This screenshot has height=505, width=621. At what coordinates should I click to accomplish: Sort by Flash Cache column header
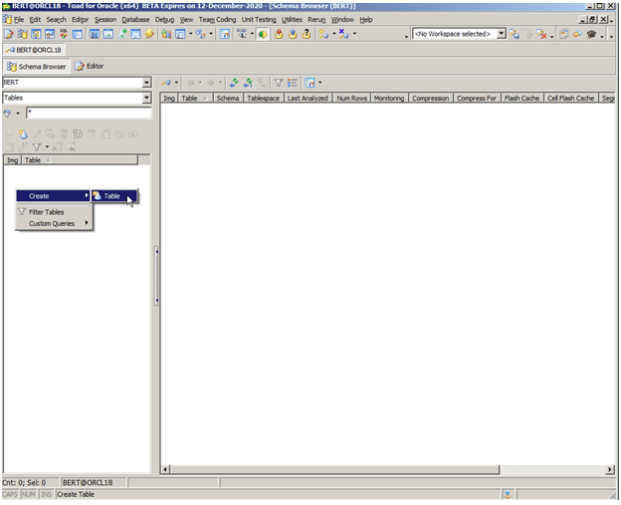(522, 98)
